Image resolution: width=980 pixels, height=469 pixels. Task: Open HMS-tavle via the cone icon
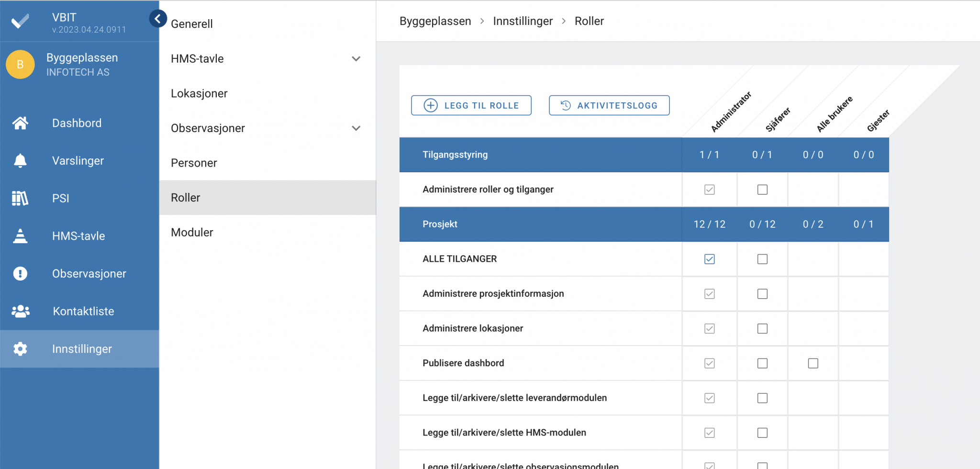[20, 235]
